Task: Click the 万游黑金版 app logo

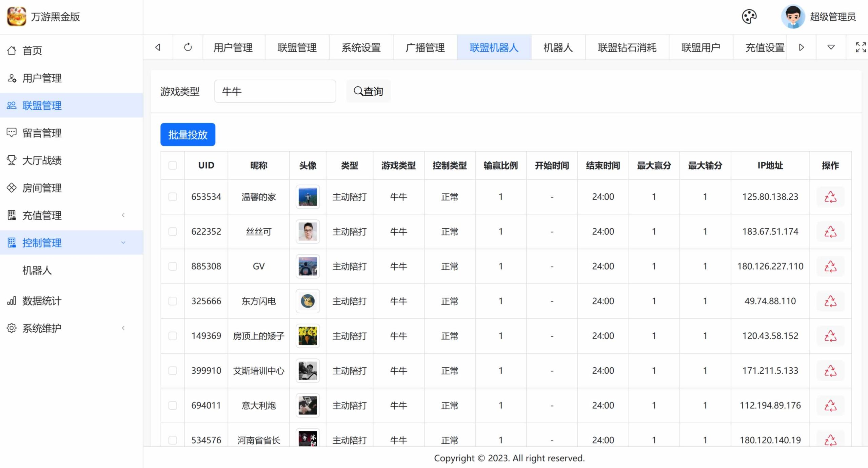Action: point(16,16)
